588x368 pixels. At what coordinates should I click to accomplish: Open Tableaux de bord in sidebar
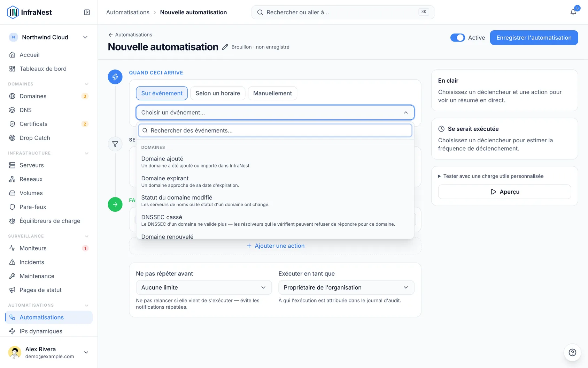click(49, 69)
